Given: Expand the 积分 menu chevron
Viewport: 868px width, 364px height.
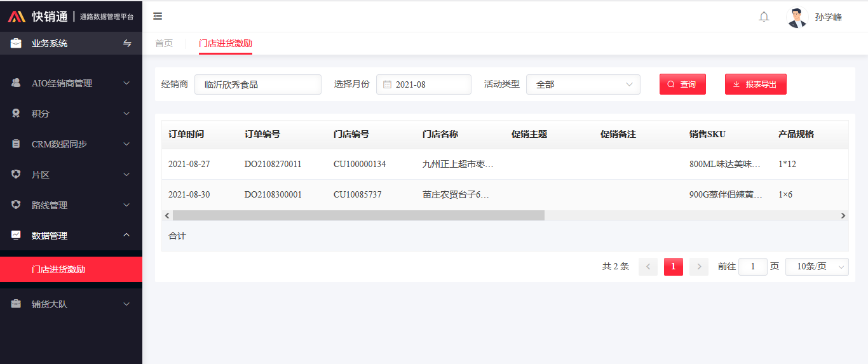Looking at the screenshot, I should point(126,114).
